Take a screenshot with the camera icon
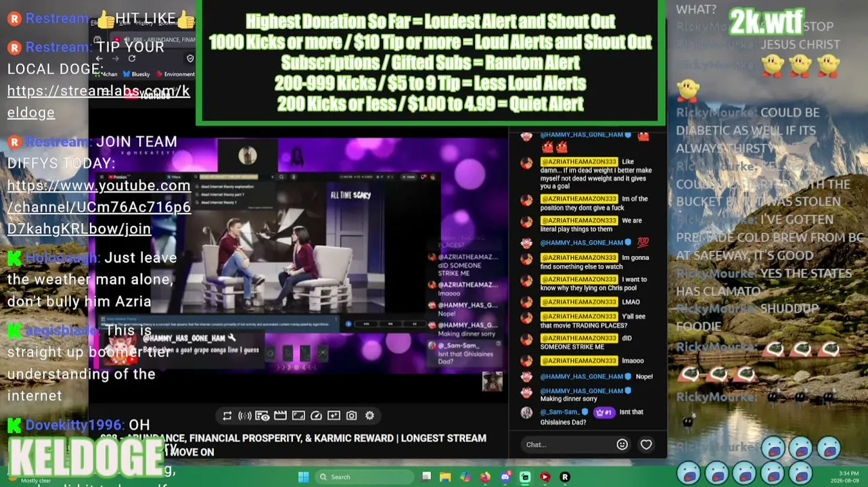This screenshot has height=487, width=868. click(x=351, y=416)
